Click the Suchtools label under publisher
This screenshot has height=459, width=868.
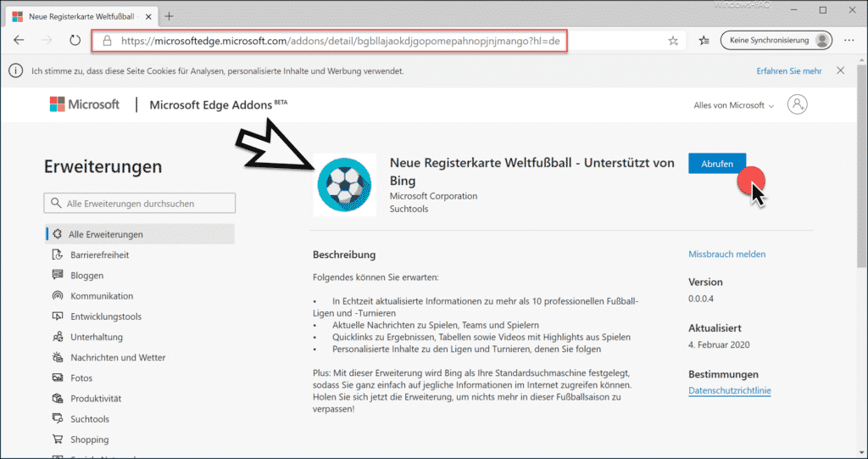pyautogui.click(x=409, y=209)
